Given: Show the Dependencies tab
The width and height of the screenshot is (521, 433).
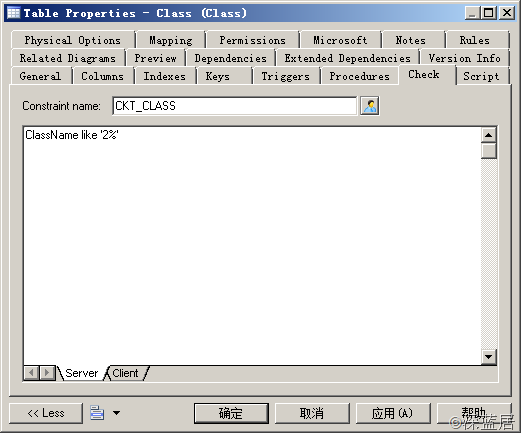Looking at the screenshot, I should pos(231,58).
